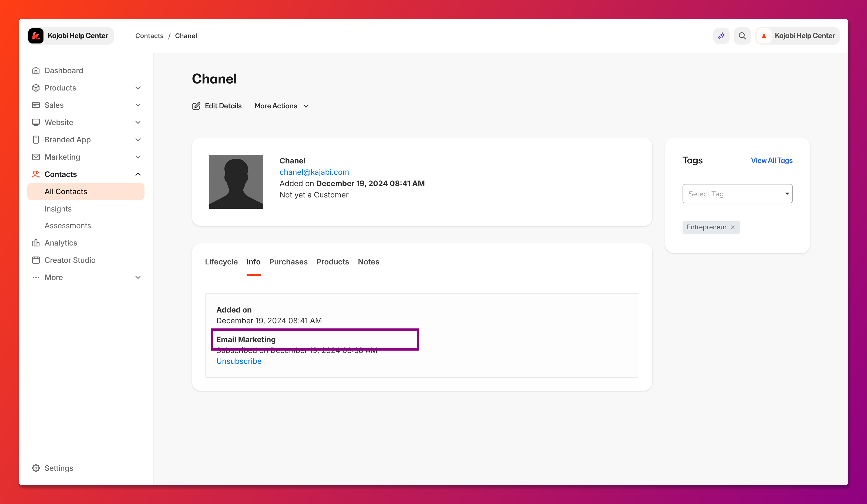Select the Info tab
This screenshot has width=867, height=504.
tap(253, 262)
